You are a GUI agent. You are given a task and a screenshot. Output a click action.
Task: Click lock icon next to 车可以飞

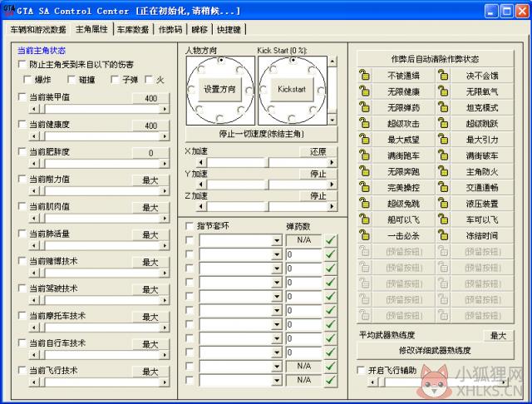[443, 219]
